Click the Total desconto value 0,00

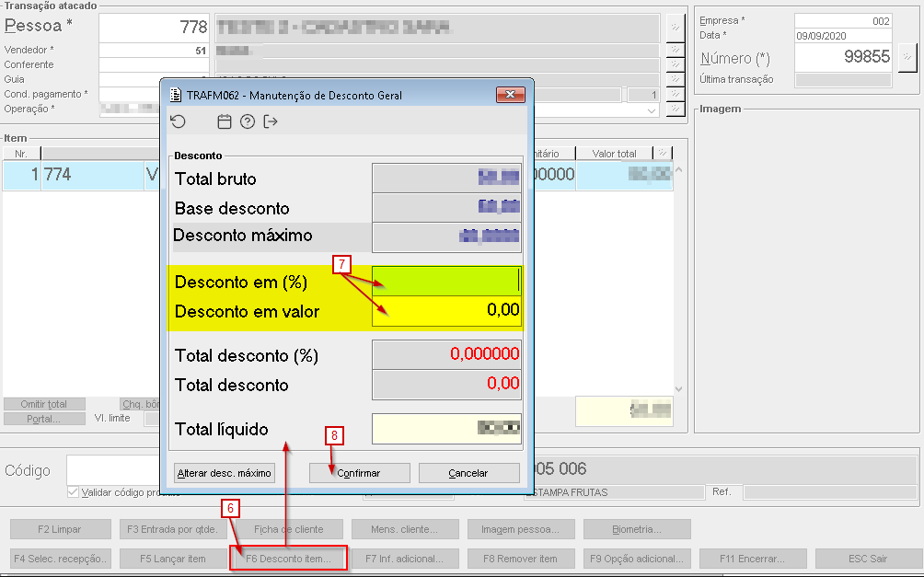tap(446, 384)
